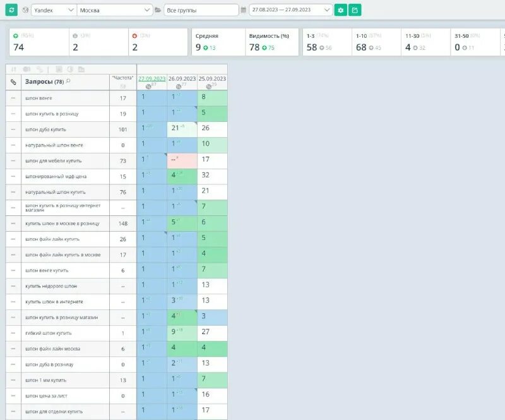Screen dimensions: 505x420
Task: Click the green refresh positions button
Action: (11, 10)
